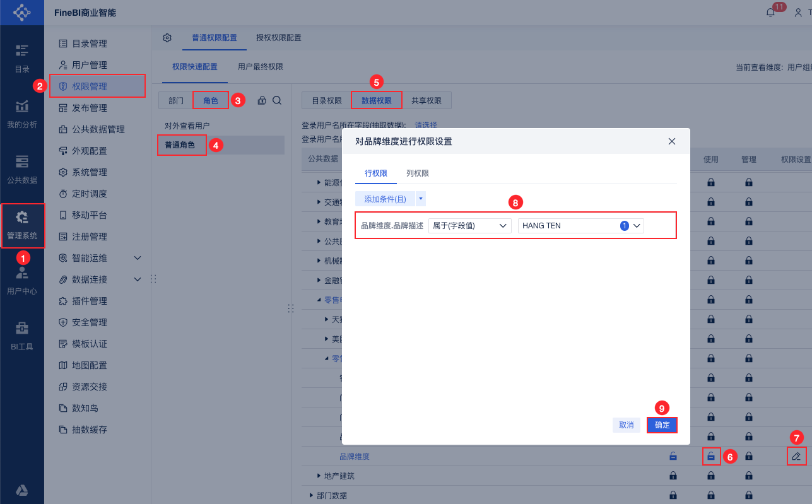Click the 资源交接 icon
The height and width of the screenshot is (504, 812).
[x=62, y=387]
